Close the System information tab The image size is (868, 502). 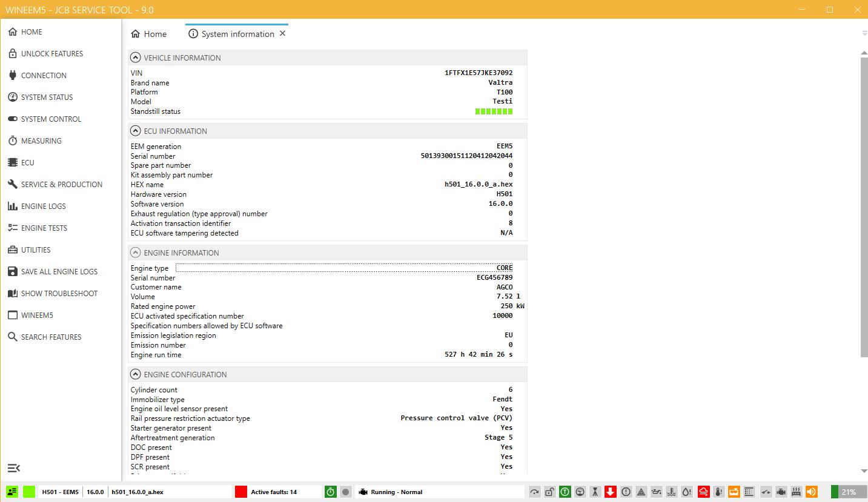282,34
